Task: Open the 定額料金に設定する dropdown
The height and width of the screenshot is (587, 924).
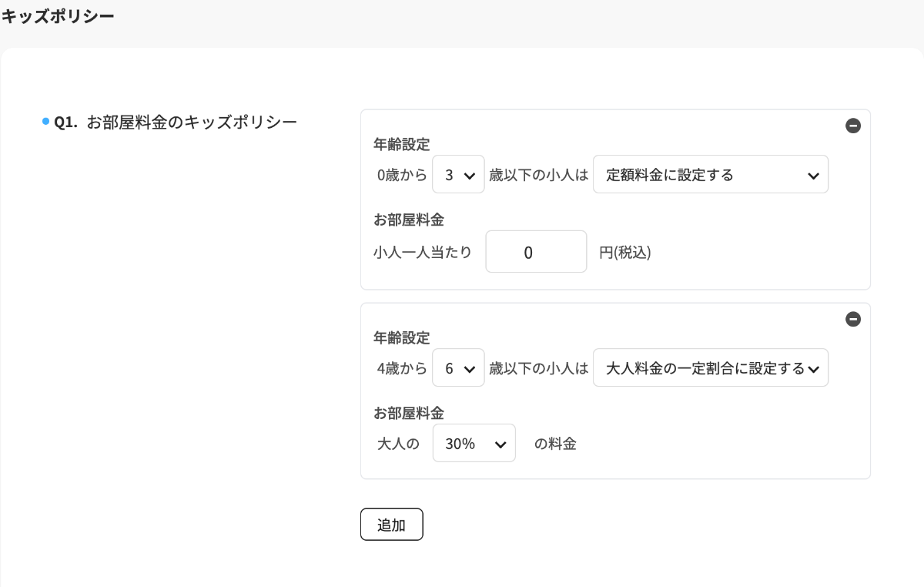Action: tap(710, 175)
